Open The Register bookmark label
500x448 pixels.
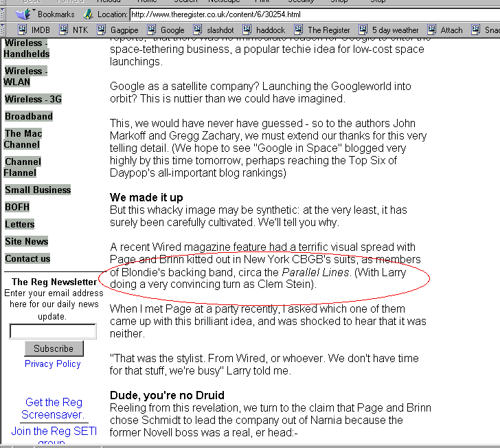329,30
